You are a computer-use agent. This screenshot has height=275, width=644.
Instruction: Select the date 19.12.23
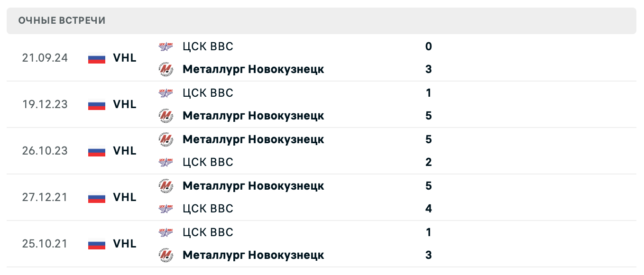click(45, 104)
